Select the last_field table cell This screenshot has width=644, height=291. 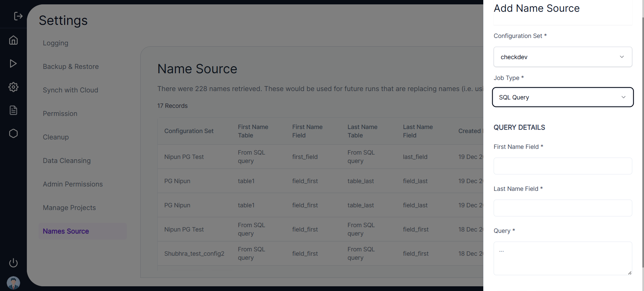(415, 157)
